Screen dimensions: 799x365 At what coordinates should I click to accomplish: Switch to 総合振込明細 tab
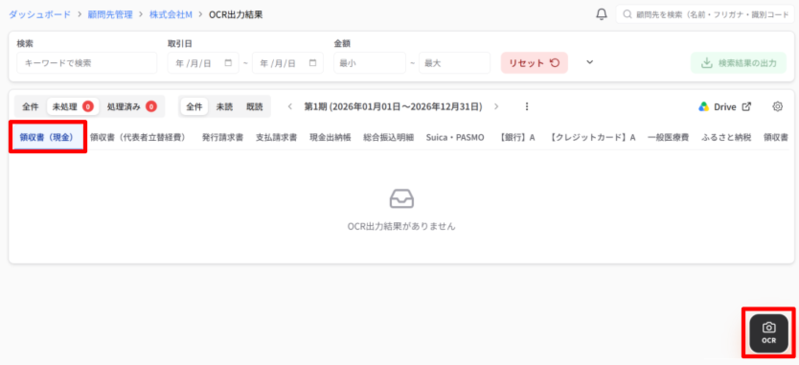[388, 137]
